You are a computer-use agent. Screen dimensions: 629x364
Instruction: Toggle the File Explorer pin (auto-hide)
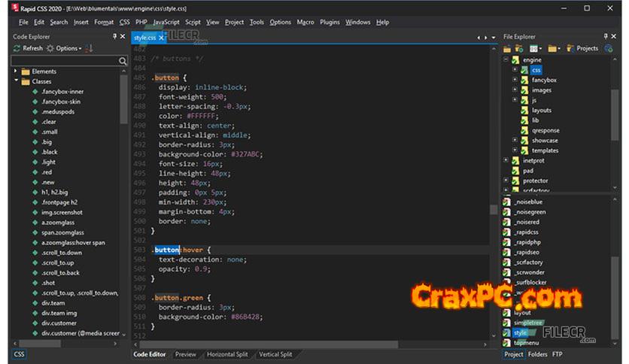pos(604,36)
